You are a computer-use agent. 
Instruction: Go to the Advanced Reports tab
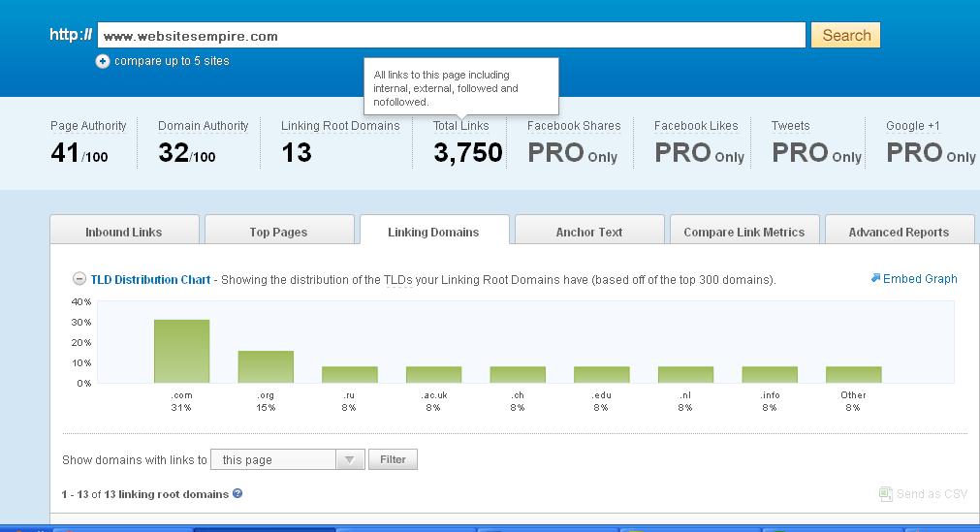click(x=899, y=232)
